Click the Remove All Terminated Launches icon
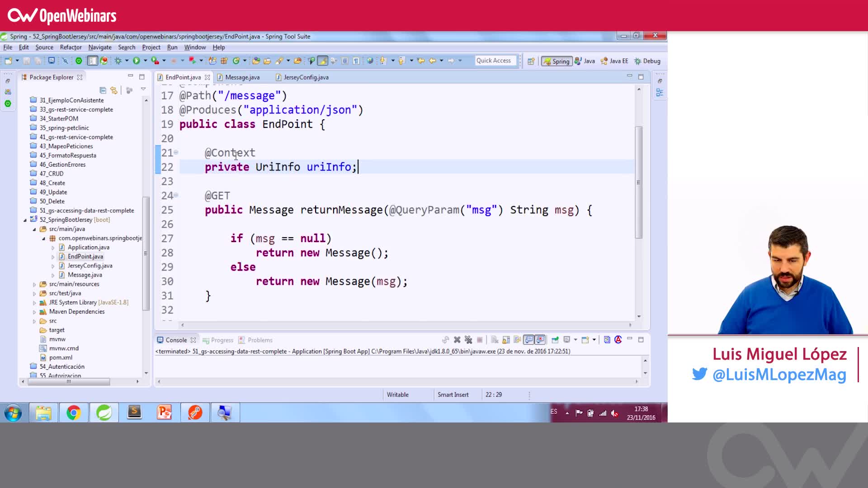 point(469,339)
